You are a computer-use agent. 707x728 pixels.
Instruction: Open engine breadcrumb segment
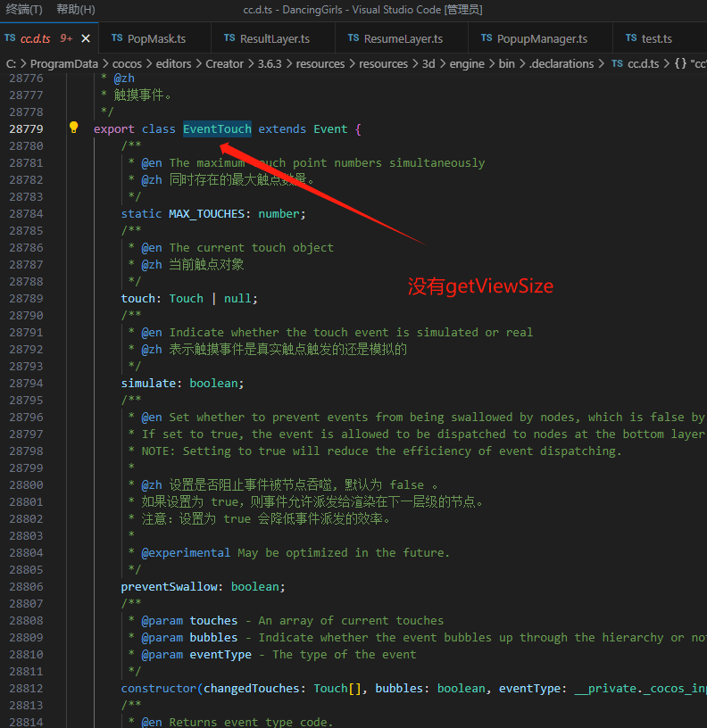467,63
